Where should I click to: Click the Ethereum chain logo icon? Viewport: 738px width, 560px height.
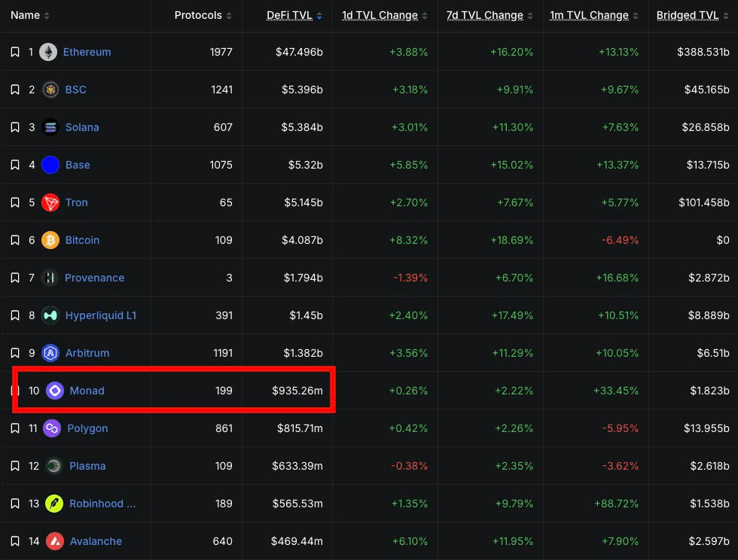[x=48, y=52]
